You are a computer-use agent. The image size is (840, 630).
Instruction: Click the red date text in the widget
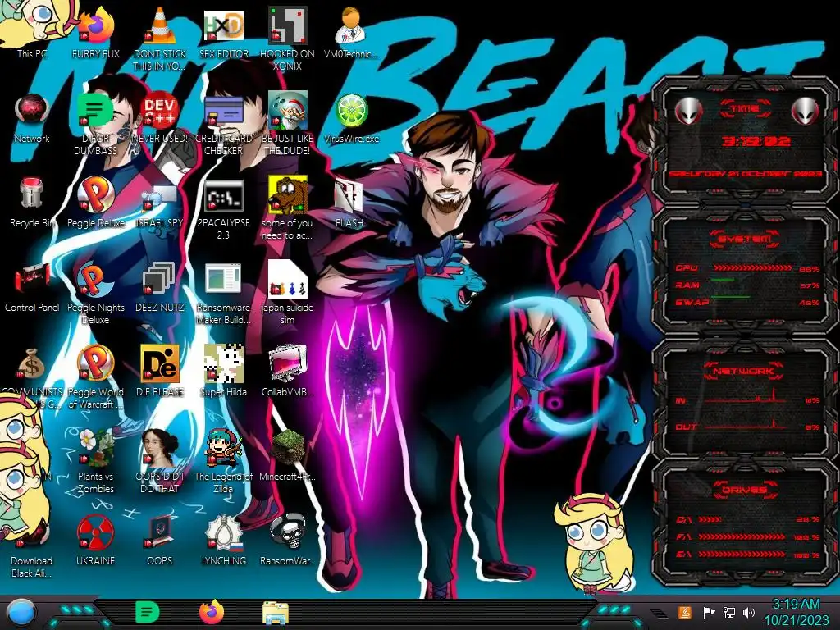(745, 174)
